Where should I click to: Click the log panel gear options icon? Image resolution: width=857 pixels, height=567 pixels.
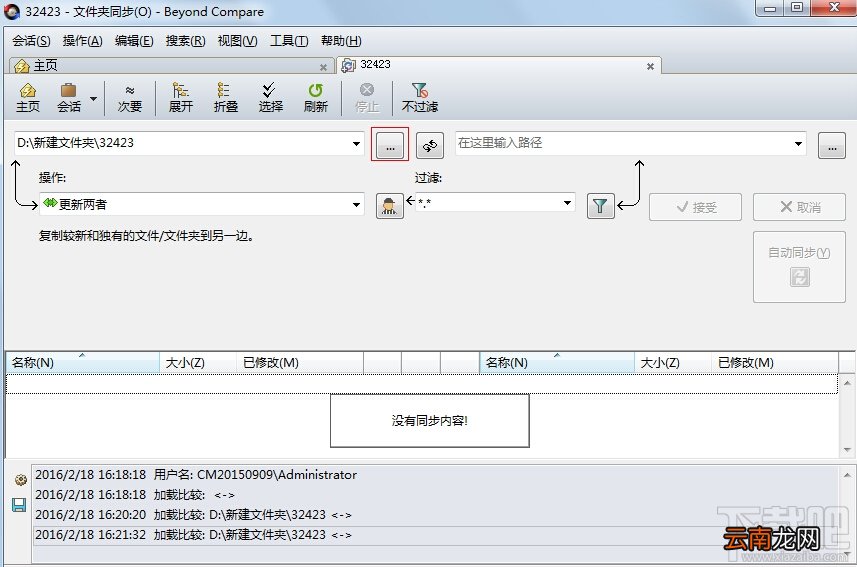click(x=20, y=480)
